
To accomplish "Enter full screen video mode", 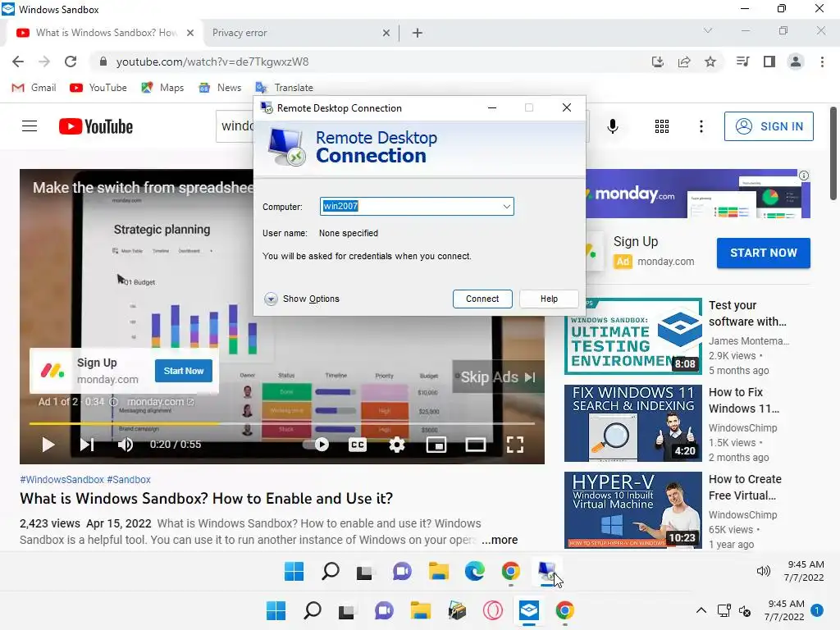I will [x=515, y=445].
